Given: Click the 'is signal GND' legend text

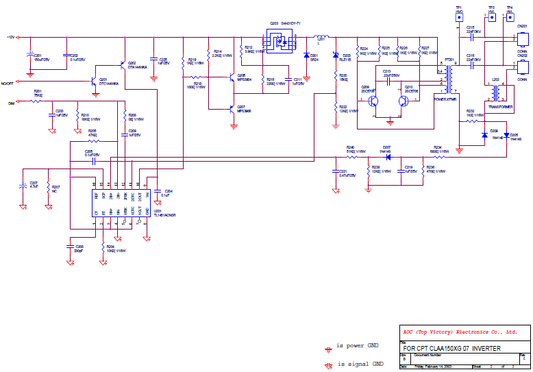Looking at the screenshot, I should pos(360,364).
